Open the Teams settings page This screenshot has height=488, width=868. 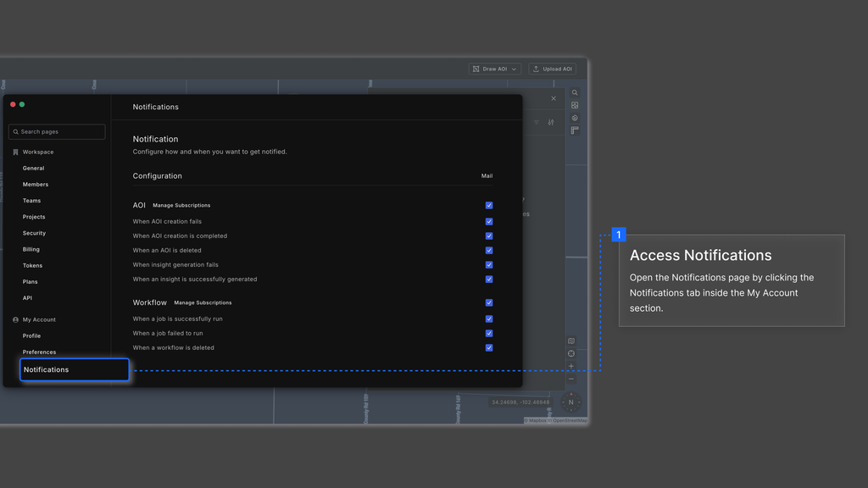coord(31,200)
